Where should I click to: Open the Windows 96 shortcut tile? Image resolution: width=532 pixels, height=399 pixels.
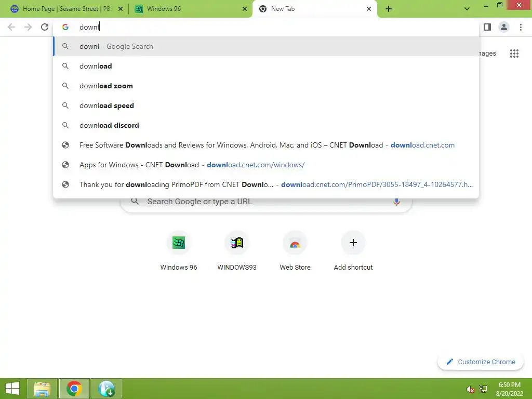click(179, 250)
